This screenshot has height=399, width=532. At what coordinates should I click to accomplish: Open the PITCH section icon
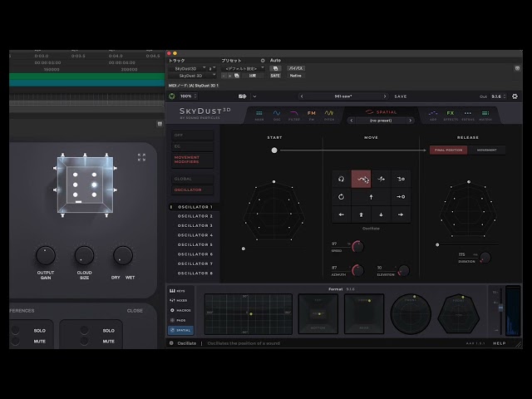329,115
